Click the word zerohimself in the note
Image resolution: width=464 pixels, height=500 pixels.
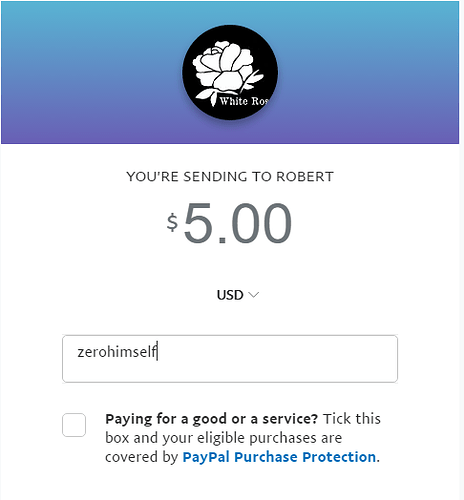point(117,352)
